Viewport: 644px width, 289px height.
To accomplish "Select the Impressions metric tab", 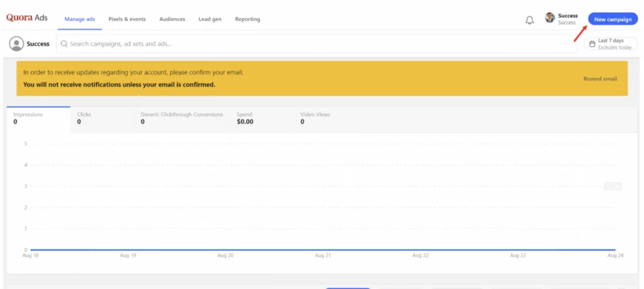I will pyautogui.click(x=38, y=118).
